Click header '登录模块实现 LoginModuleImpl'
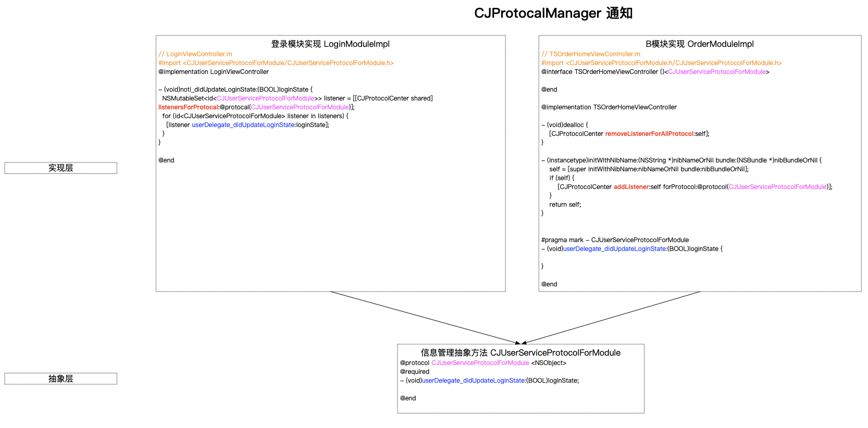The image size is (868, 428). [330, 44]
